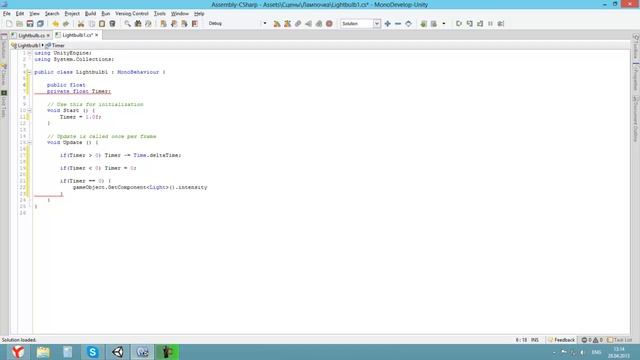
Task: Open the Task List pad
Action: point(619,340)
